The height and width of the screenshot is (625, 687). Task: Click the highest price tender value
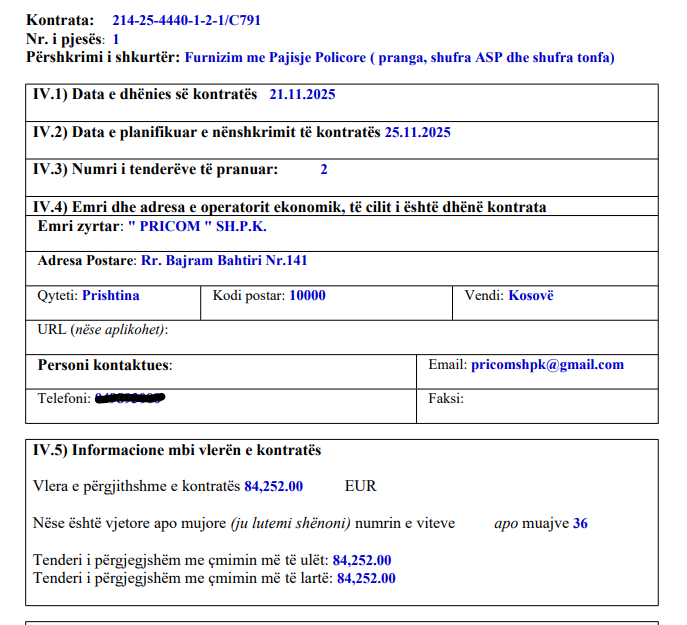[x=365, y=578]
